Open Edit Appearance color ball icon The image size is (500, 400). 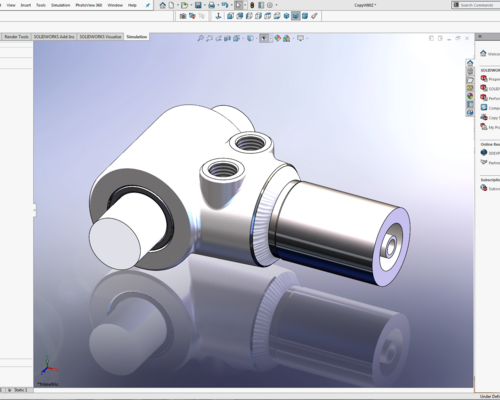(x=277, y=38)
